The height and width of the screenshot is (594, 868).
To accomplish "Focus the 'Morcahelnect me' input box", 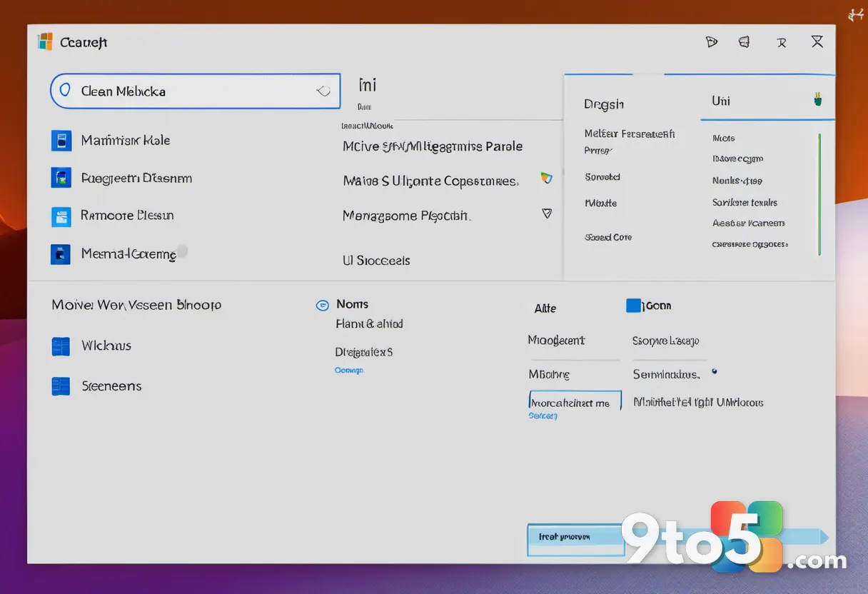I will (x=575, y=402).
